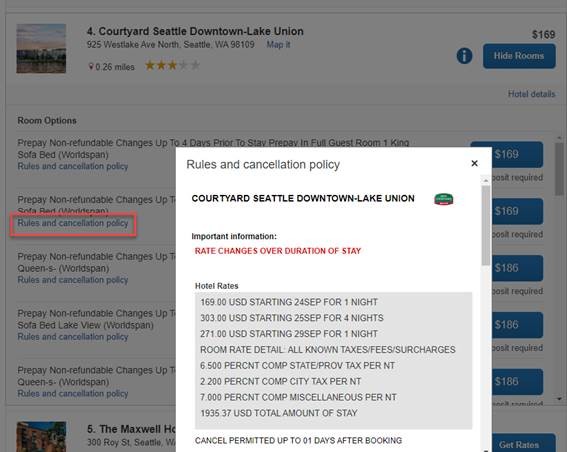Image resolution: width=567 pixels, height=452 pixels.
Task: Click 'RATE CHANGES OVER DURATION OF STAY' text
Action: (x=278, y=251)
